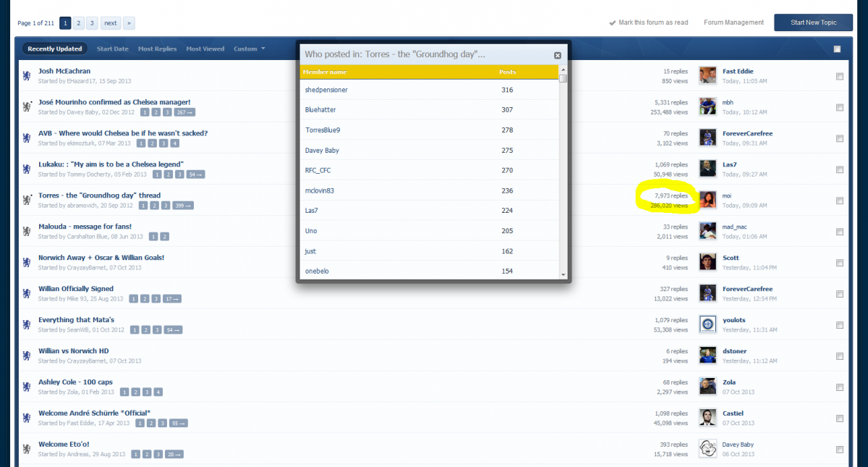Click mad_mac avatar on Malouda row
The image size is (868, 467).
tap(708, 231)
